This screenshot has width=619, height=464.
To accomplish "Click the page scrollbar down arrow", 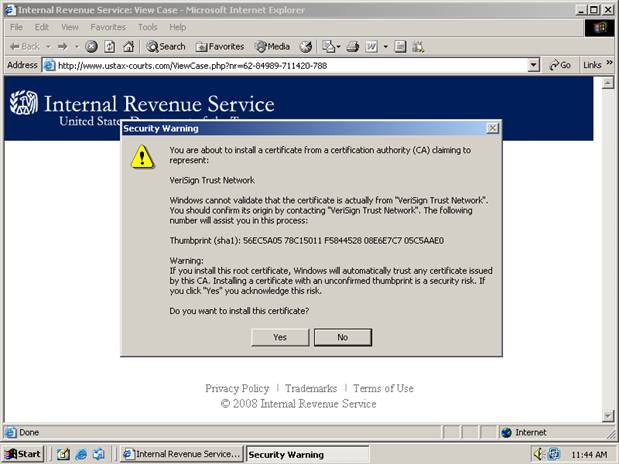I will 608,415.
